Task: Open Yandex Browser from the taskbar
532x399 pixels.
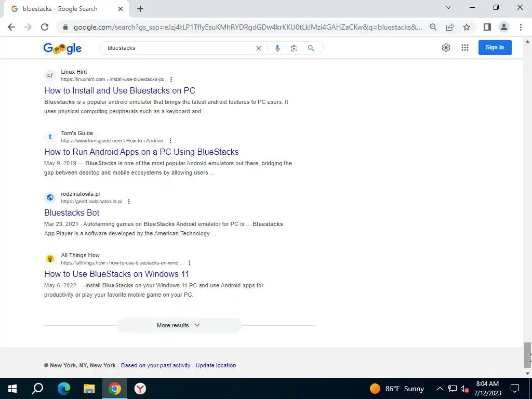Action: coord(140,389)
